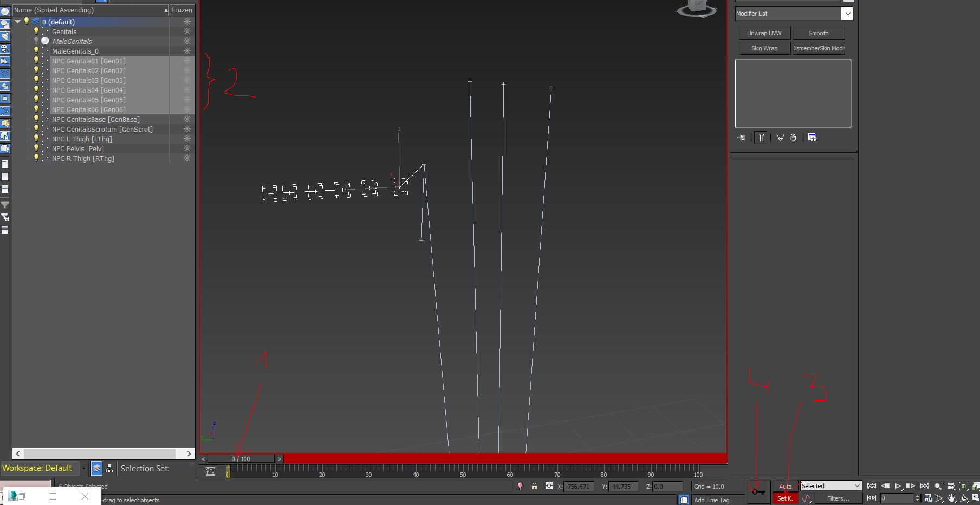Toggle the selection lock padlock icon
The width and height of the screenshot is (980, 505).
(534, 486)
